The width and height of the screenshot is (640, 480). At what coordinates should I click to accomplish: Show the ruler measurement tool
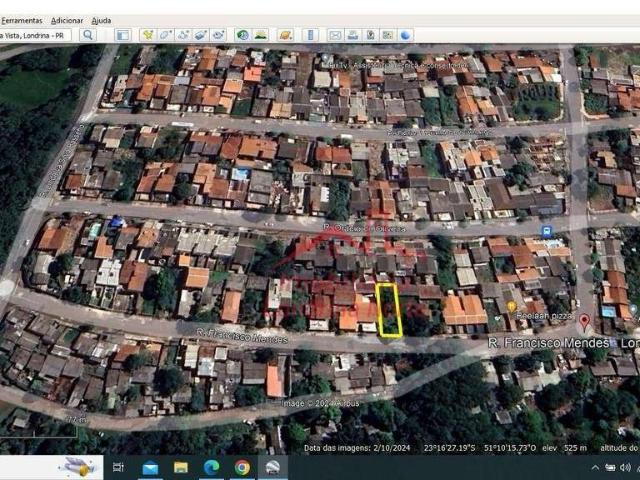[310, 35]
